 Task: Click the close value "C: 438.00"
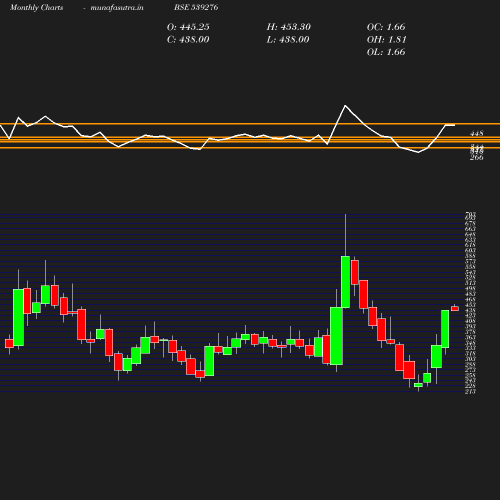188,40
